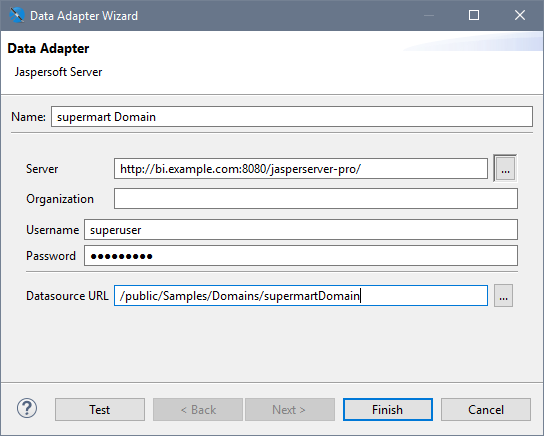Click the Password field

(x=301, y=256)
